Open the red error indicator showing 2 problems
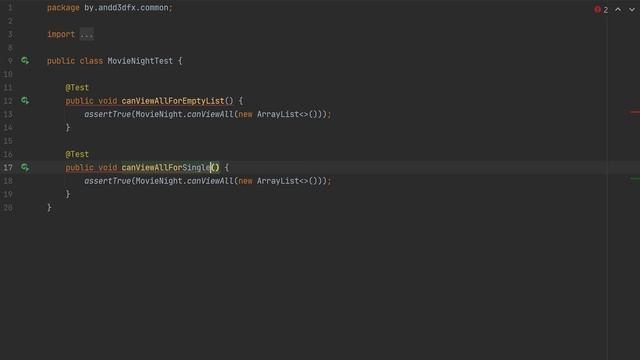640x360 pixels. coord(601,10)
